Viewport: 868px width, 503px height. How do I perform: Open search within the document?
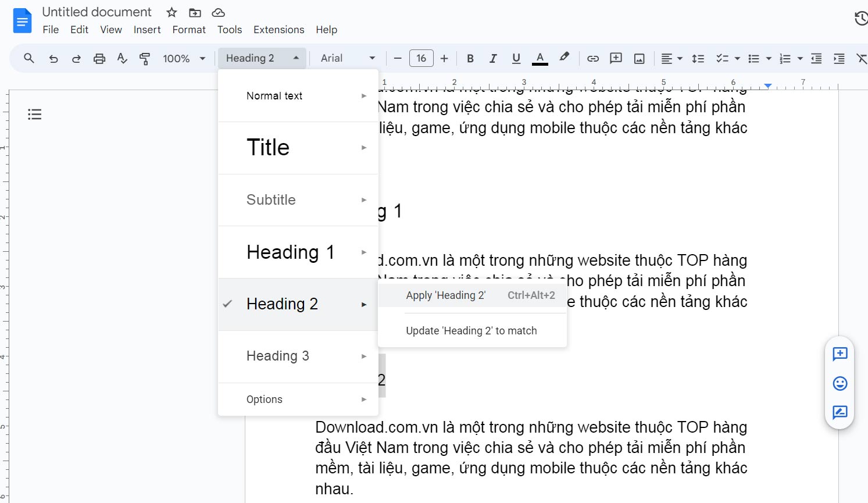point(28,58)
